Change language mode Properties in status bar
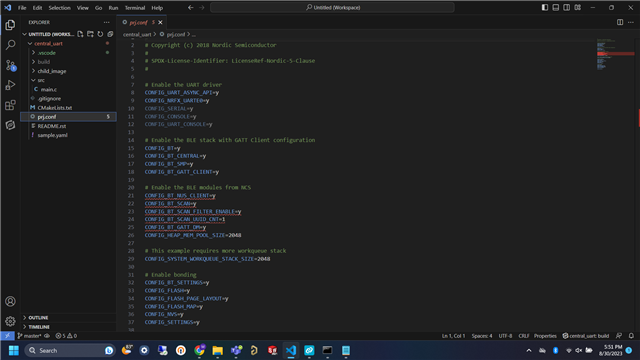Image resolution: width=640 pixels, height=360 pixels. 545,336
